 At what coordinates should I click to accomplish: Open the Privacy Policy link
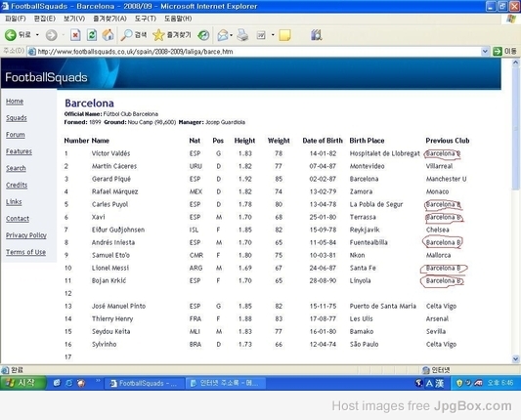click(x=26, y=235)
